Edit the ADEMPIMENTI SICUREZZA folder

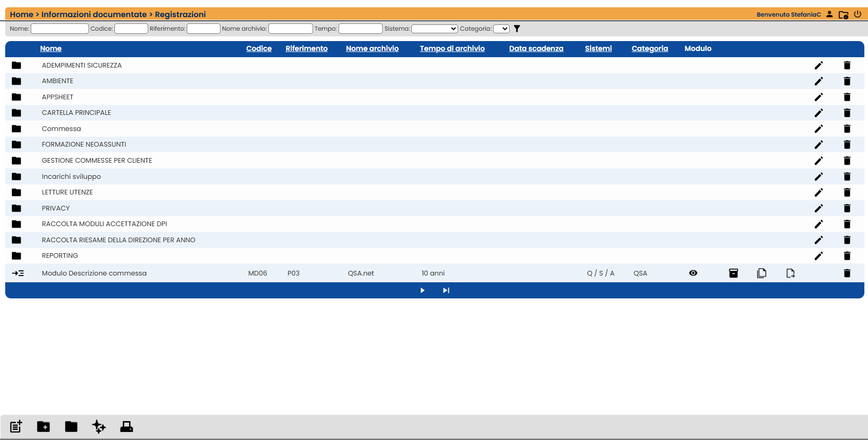click(x=819, y=66)
